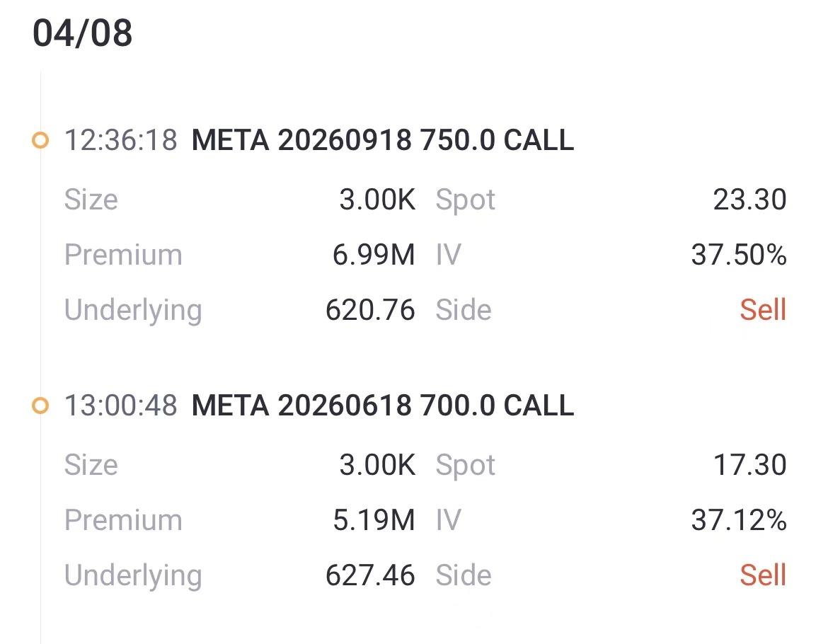Viewport: 828px width, 644px height.
Task: Click the 13:00:48 timestamp
Action: 120,406
